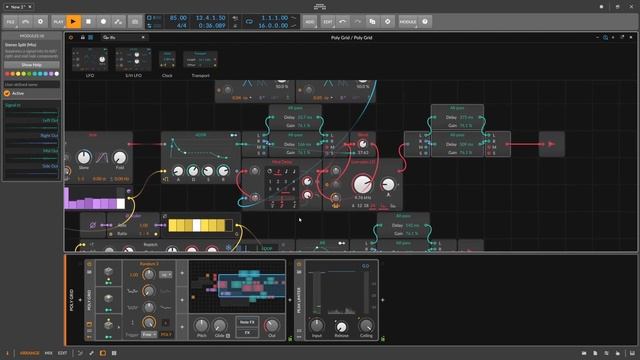The width and height of the screenshot is (640, 360).
Task: Select the Transport module thumbnail
Action: 200,60
